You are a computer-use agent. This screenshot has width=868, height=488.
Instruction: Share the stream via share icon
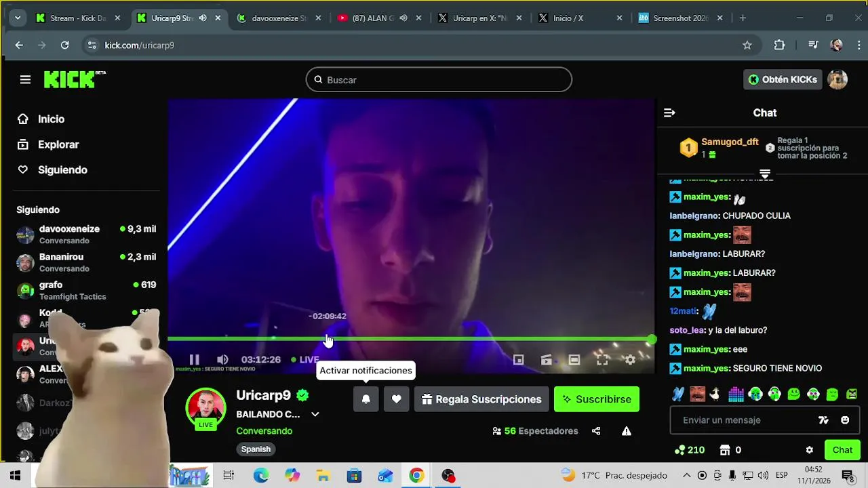pos(596,431)
